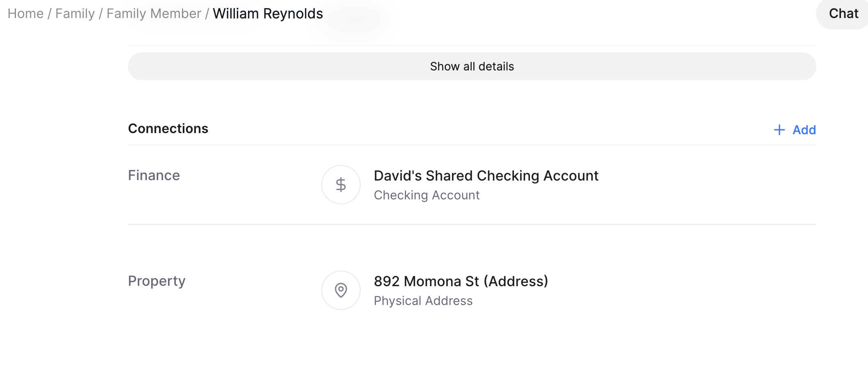Click the slash between Family and Family Member
Viewport: 868px width, 366px height.
100,14
